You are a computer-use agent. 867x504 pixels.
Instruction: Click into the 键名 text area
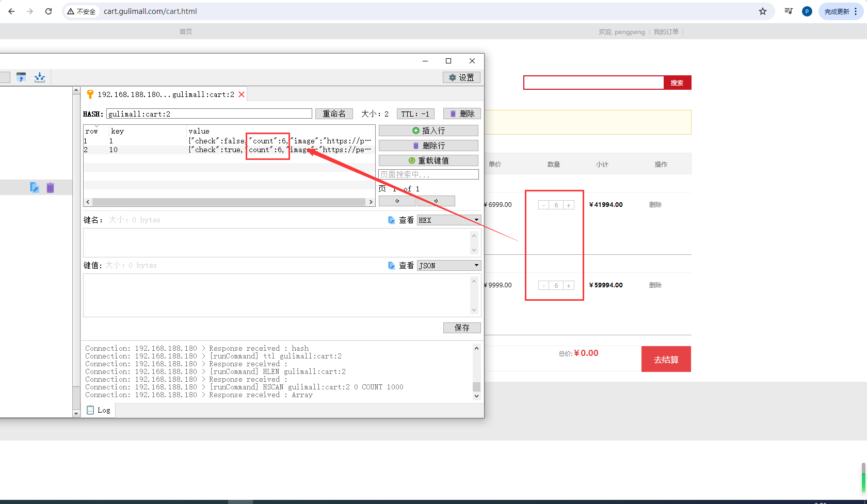pyautogui.click(x=277, y=242)
